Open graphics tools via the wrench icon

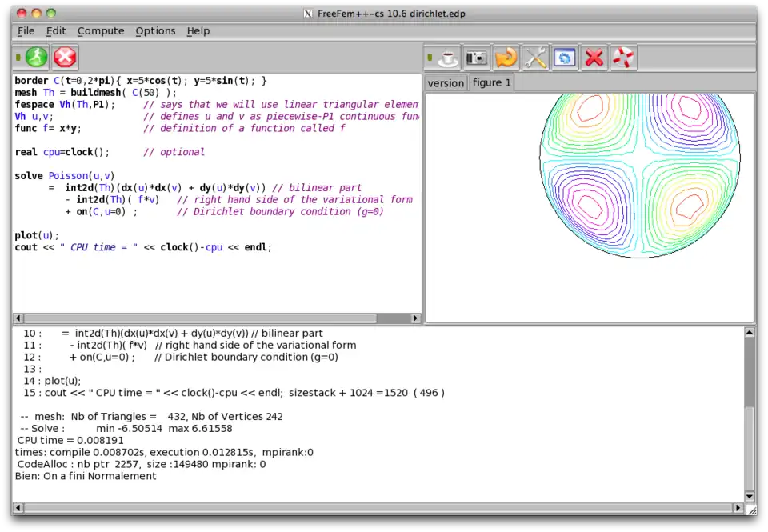point(534,58)
